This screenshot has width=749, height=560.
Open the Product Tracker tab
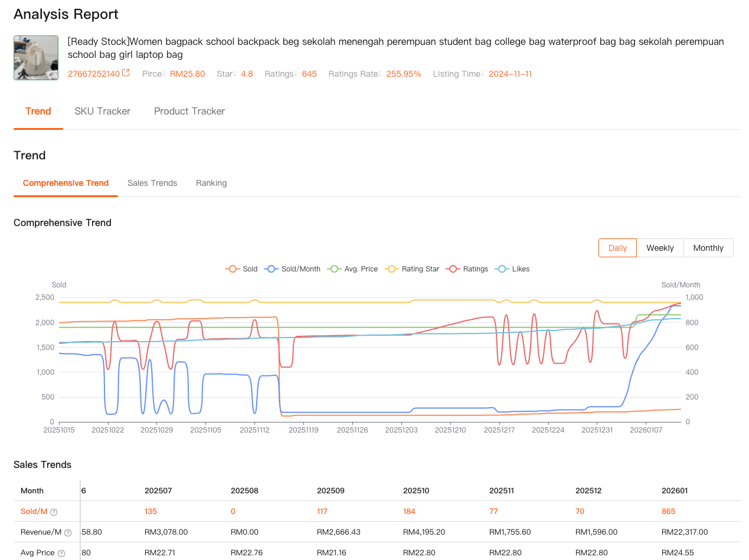tap(189, 111)
